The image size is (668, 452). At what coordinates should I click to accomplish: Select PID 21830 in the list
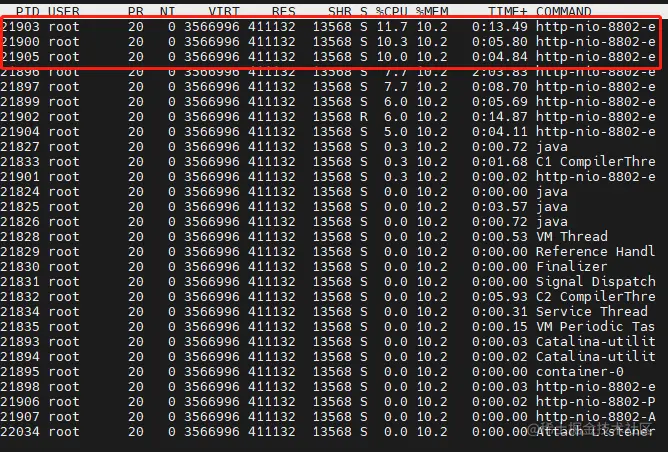20,267
